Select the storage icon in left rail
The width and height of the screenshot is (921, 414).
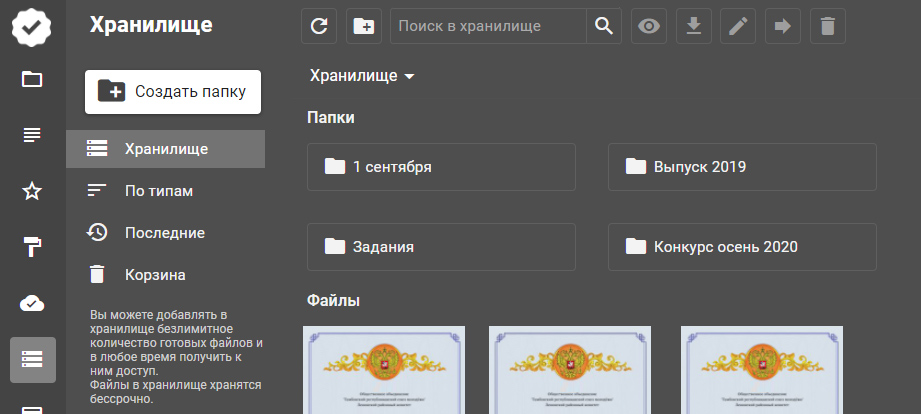[x=33, y=359]
